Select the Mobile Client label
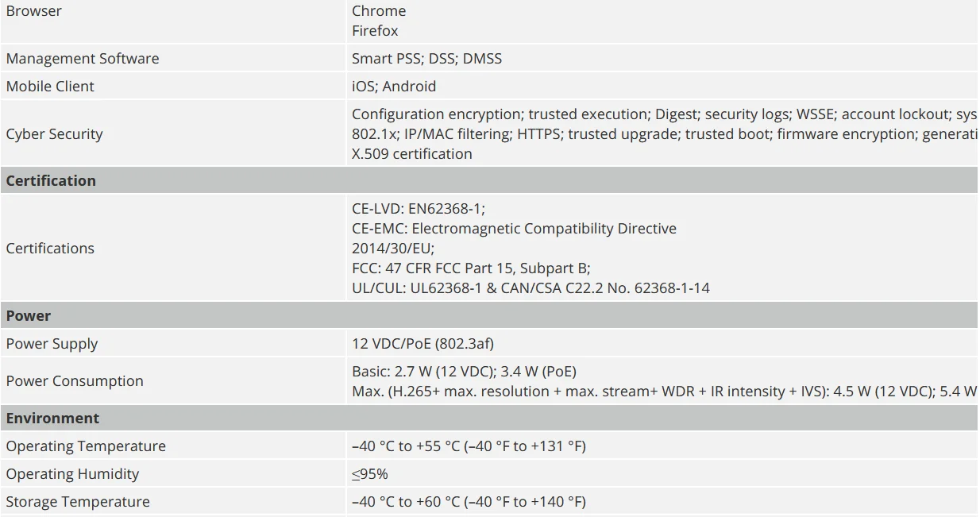Image resolution: width=980 pixels, height=517 pixels. tap(50, 87)
